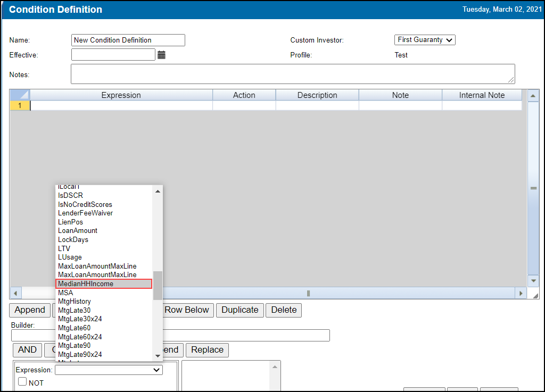Click the Name input field
This screenshot has height=392, width=545.
128,40
